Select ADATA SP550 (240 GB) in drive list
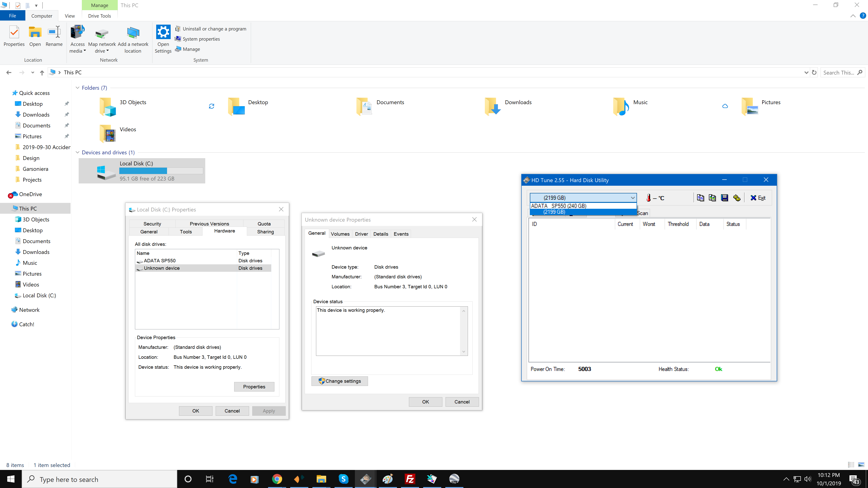 pyautogui.click(x=583, y=206)
